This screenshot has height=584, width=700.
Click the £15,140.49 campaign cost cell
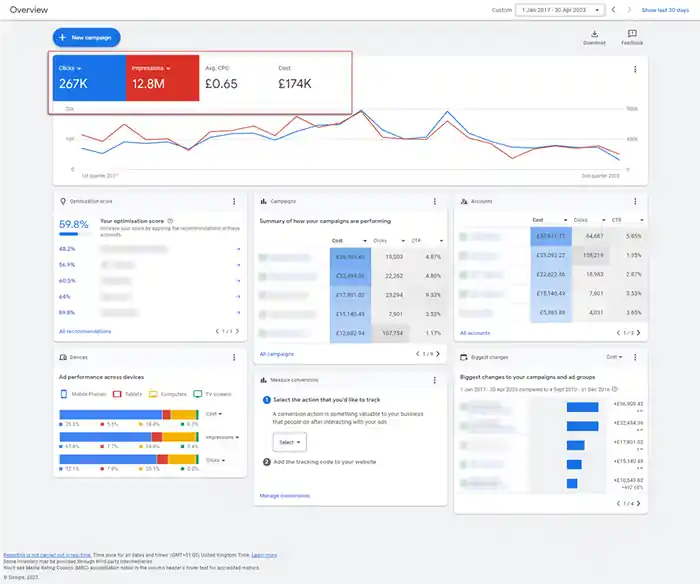click(x=350, y=314)
